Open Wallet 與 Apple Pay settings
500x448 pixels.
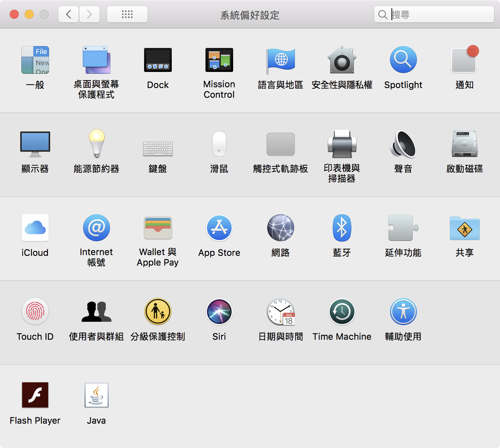click(x=158, y=228)
